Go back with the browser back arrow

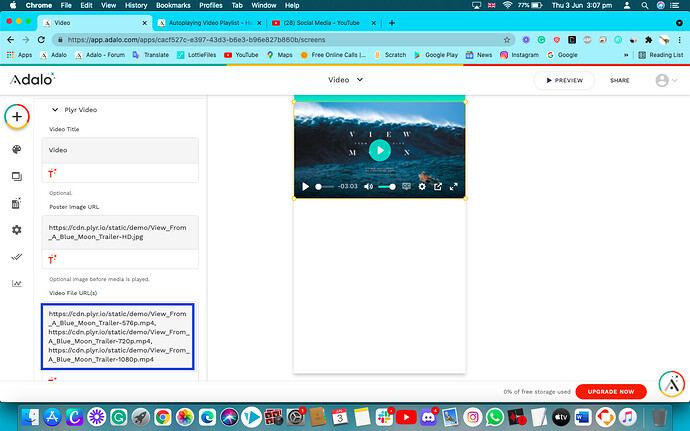(x=11, y=40)
